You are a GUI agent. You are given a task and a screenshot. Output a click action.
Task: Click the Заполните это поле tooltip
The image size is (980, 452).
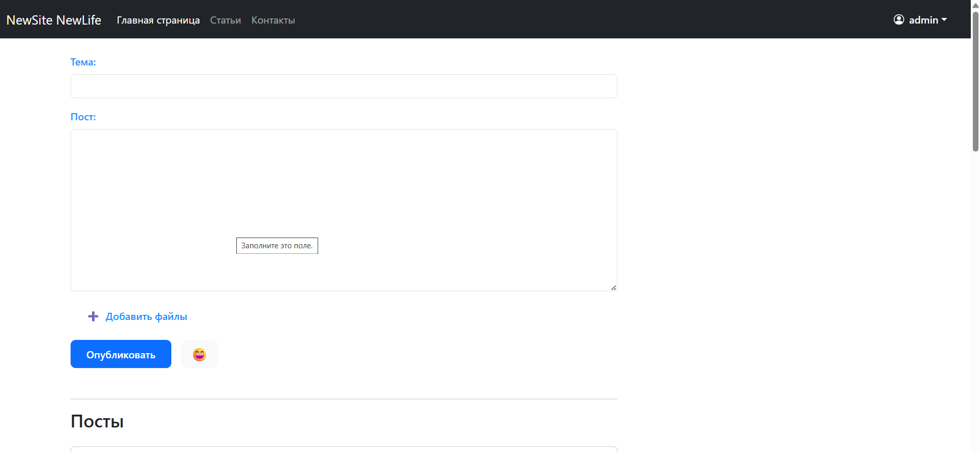[x=277, y=246]
